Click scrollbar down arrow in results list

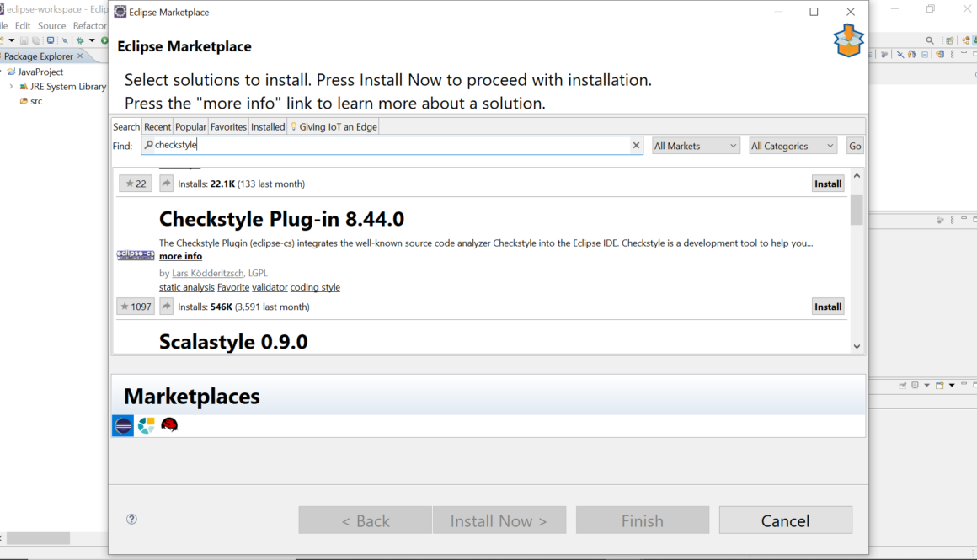click(857, 346)
